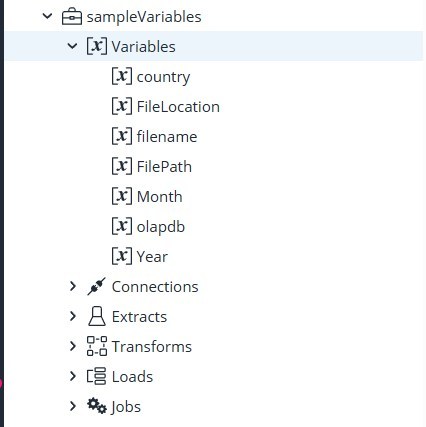
Task: Expand the Transforms node chevron
Action: 72,346
